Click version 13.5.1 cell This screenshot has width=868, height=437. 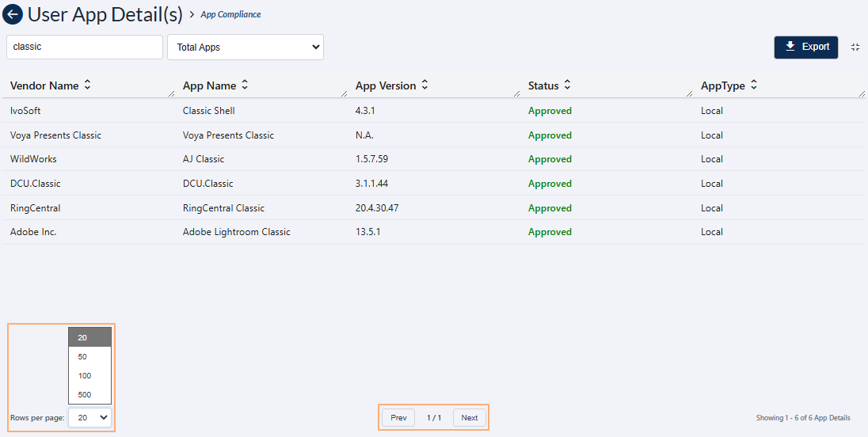pyautogui.click(x=367, y=232)
